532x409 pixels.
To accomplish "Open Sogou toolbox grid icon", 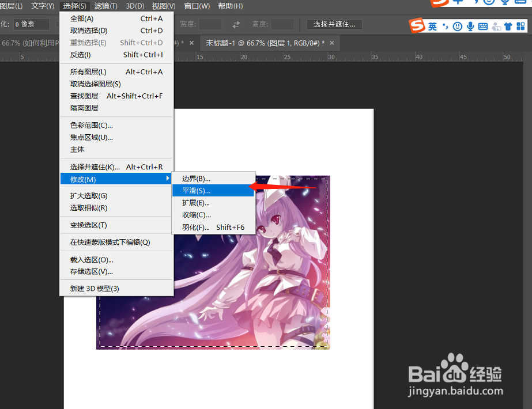I will [520, 26].
